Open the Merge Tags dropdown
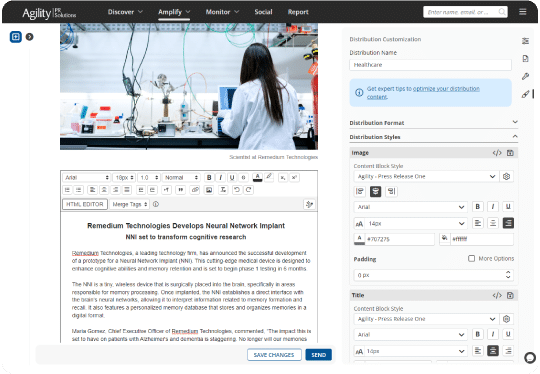This screenshot has width=540, height=374. (x=129, y=204)
